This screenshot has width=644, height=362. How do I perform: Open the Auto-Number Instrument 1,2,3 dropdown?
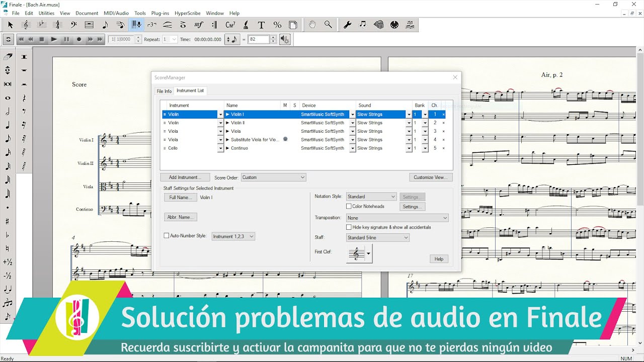point(233,236)
